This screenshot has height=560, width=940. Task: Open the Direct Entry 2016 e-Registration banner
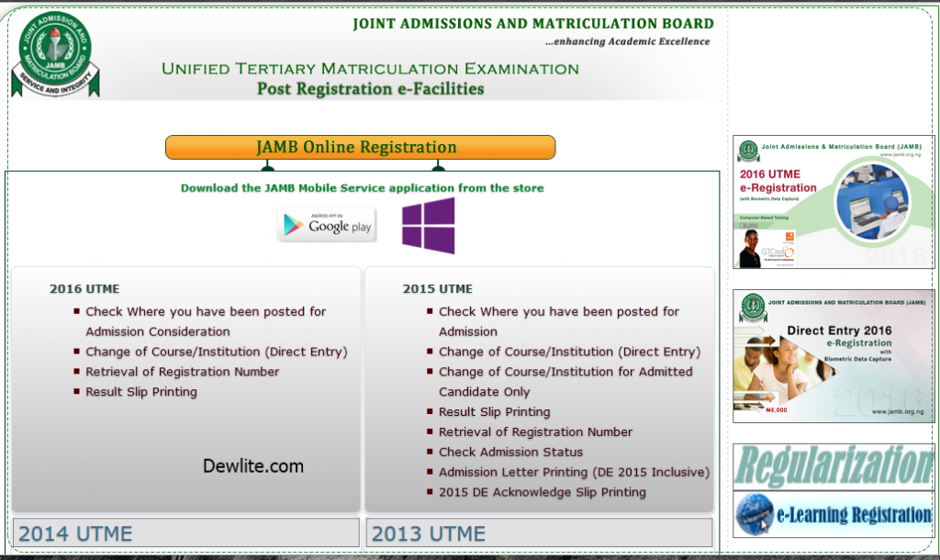click(x=834, y=356)
